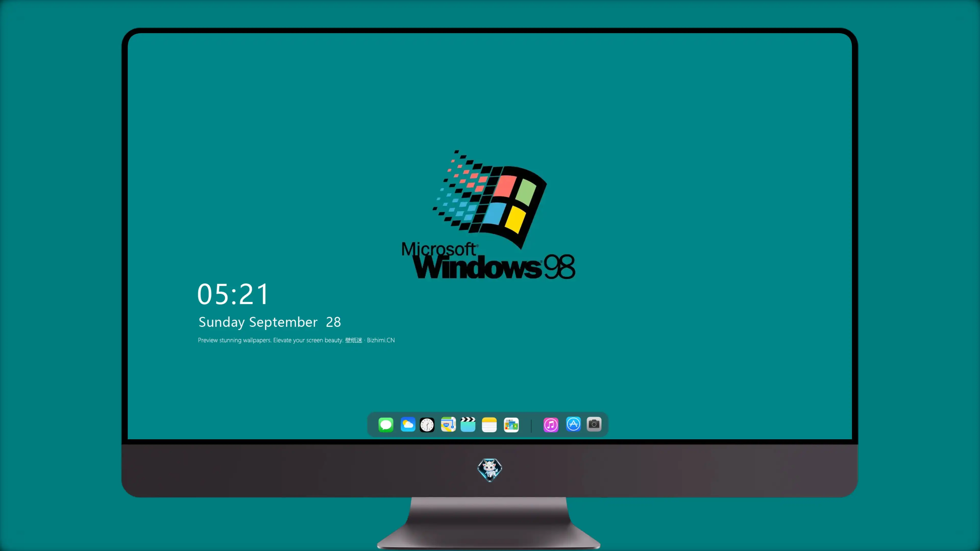Open the Maps app in the dock
This screenshot has width=980, height=551.
pos(448,424)
